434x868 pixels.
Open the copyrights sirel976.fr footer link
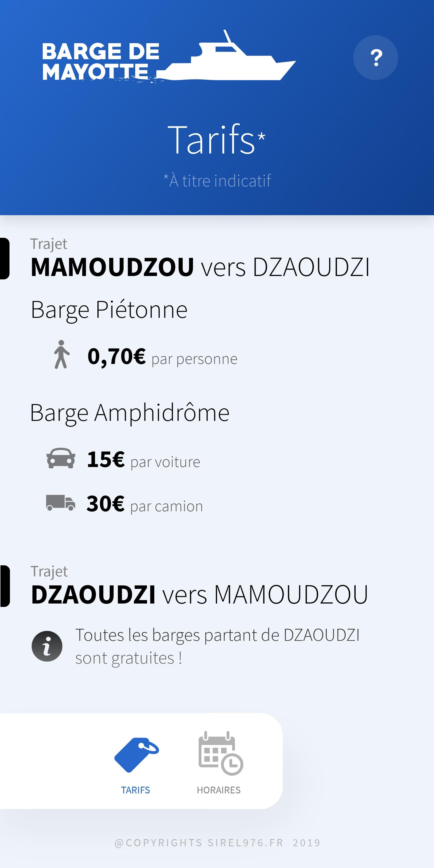[217, 843]
